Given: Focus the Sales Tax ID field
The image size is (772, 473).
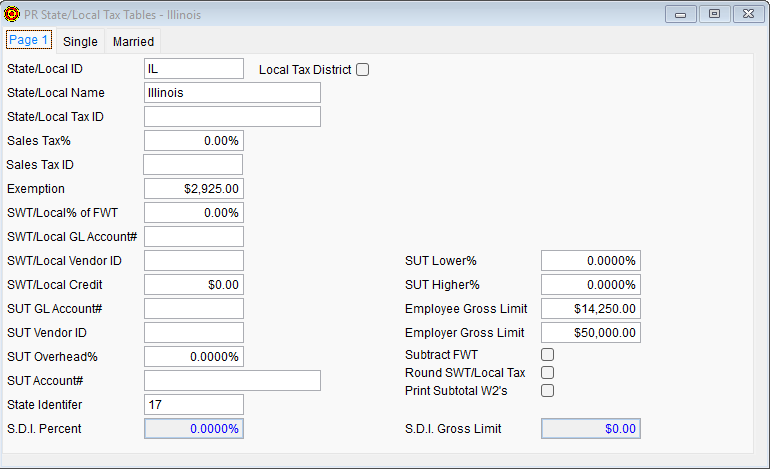Looking at the screenshot, I should click(x=193, y=164).
